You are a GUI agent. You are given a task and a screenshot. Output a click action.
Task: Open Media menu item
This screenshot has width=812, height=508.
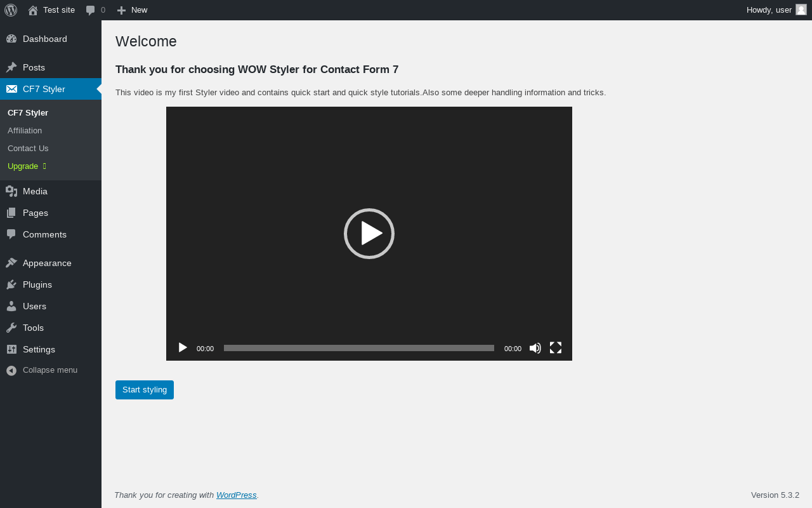[51, 191]
